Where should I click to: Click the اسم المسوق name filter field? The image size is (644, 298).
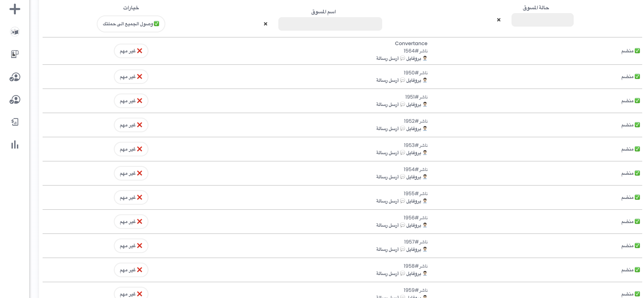[x=330, y=24]
